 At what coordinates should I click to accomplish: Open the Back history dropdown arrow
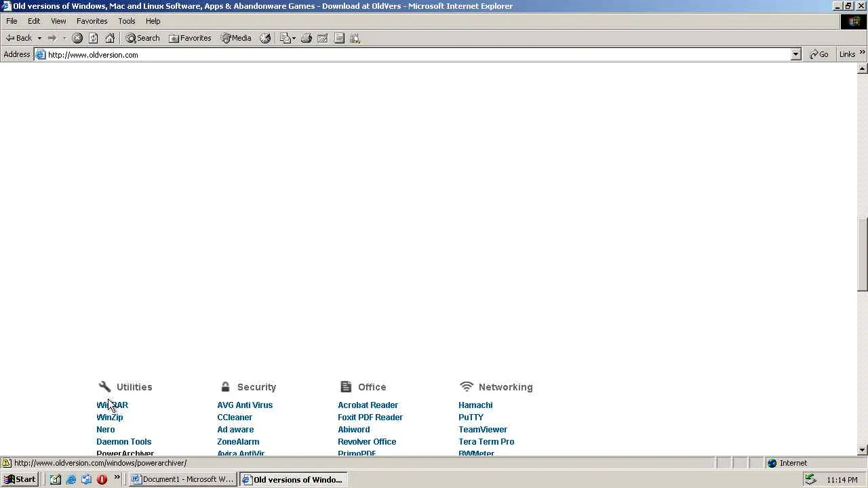pos(39,38)
